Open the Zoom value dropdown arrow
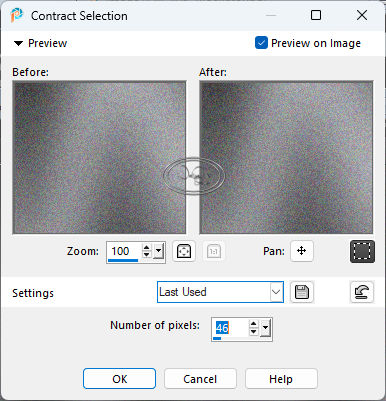This screenshot has height=401, width=386. (159, 251)
